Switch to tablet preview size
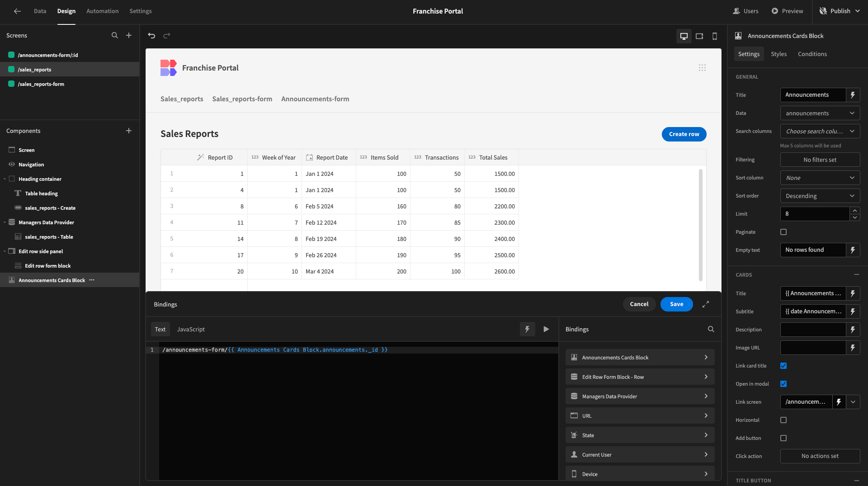Screen dimensions: 868x486 699,36
